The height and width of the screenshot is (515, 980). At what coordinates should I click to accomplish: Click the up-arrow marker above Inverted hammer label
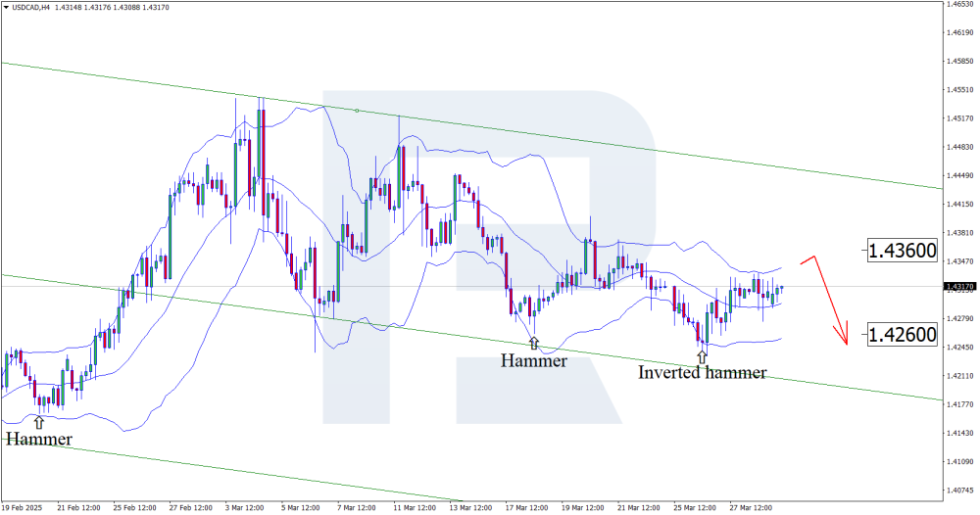[702, 357]
